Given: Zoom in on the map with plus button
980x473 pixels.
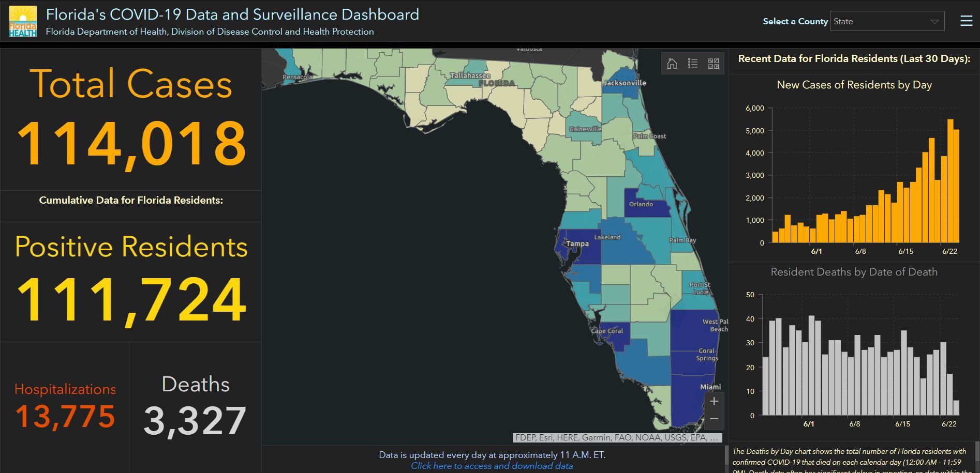Looking at the screenshot, I should click(x=714, y=401).
